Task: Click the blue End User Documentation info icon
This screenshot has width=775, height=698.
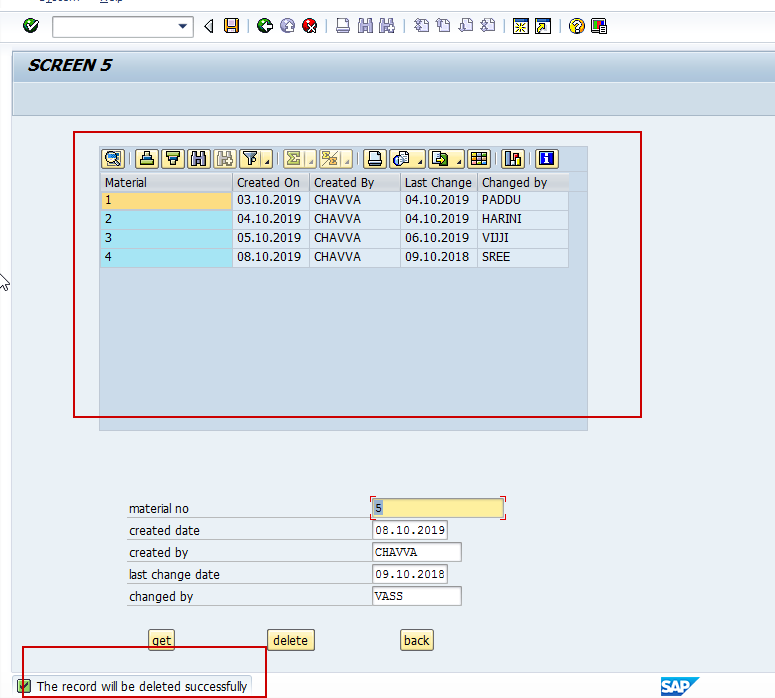Action: coord(547,159)
